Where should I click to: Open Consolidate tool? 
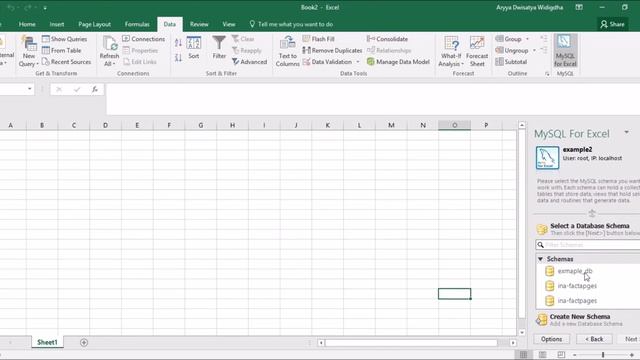387,39
